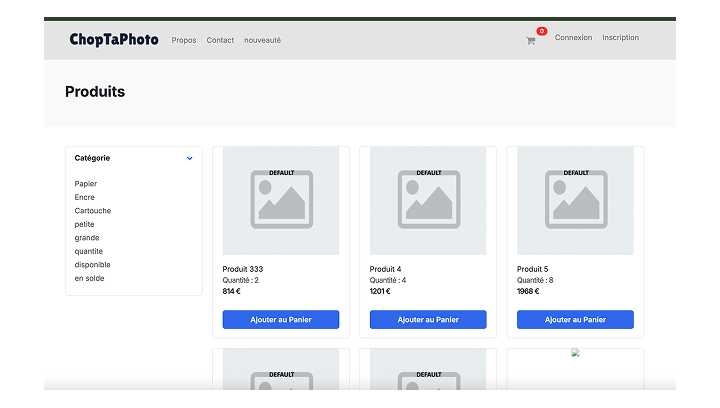This screenshot has width=720, height=408.
Task: Filter by Encre category
Action: coord(84,197)
